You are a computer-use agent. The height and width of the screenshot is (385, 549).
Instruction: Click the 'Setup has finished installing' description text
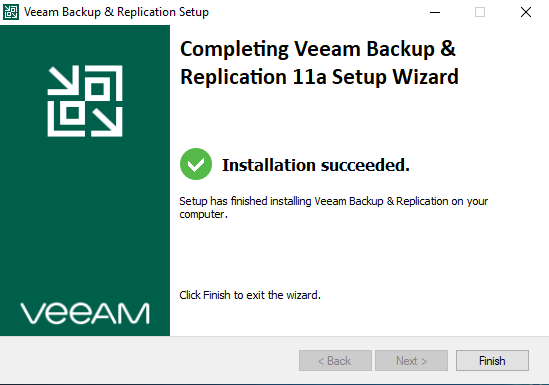pos(333,208)
